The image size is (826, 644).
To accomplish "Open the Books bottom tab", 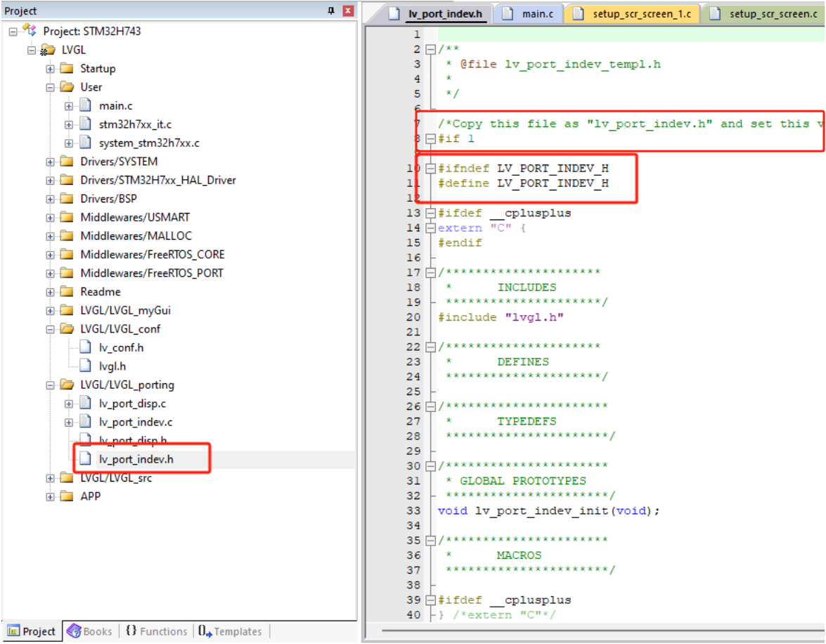I will [x=89, y=631].
